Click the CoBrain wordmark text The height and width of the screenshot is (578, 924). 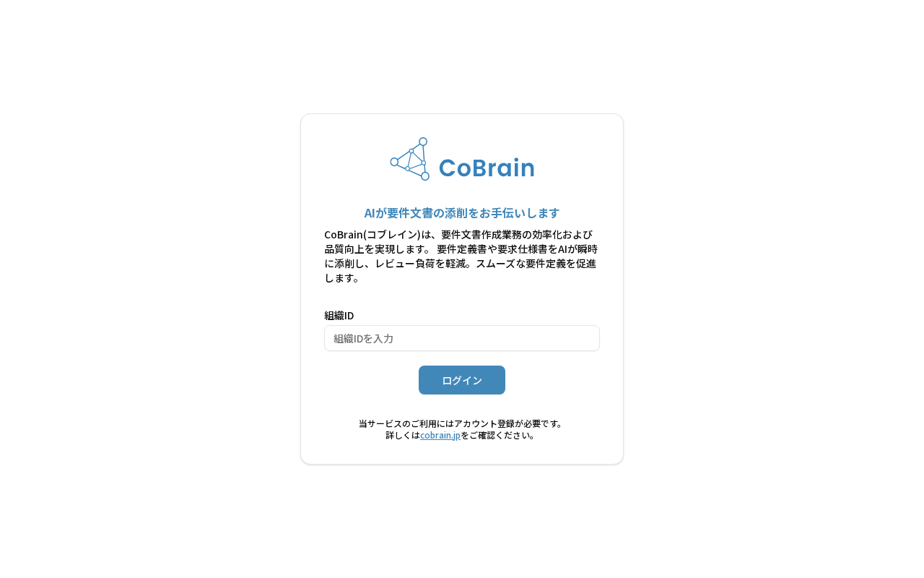tap(487, 168)
